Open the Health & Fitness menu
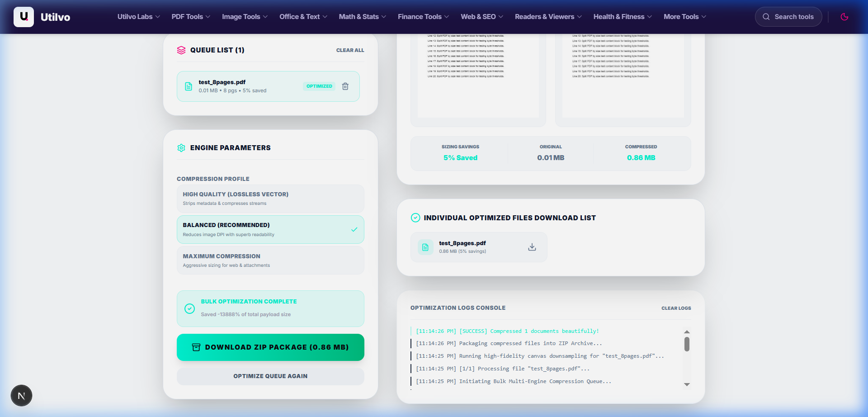Viewport: 868px width, 417px height. tap(623, 17)
